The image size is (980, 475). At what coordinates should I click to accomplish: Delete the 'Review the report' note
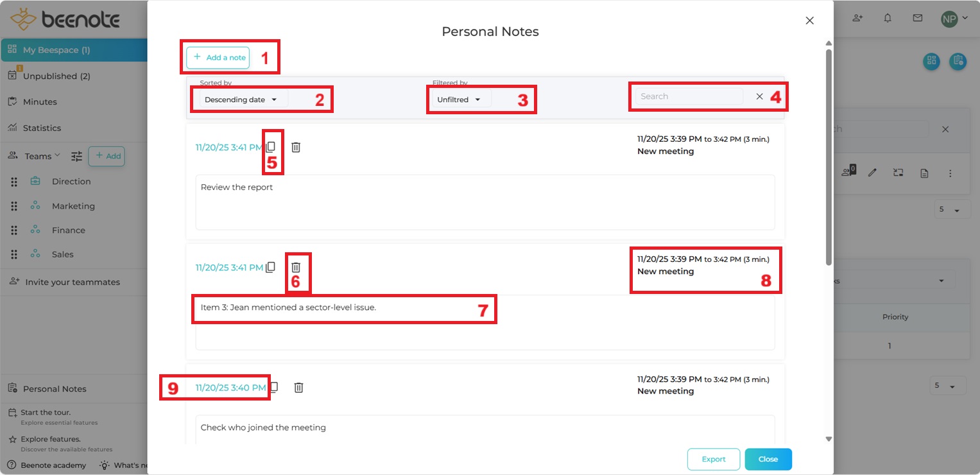point(296,147)
